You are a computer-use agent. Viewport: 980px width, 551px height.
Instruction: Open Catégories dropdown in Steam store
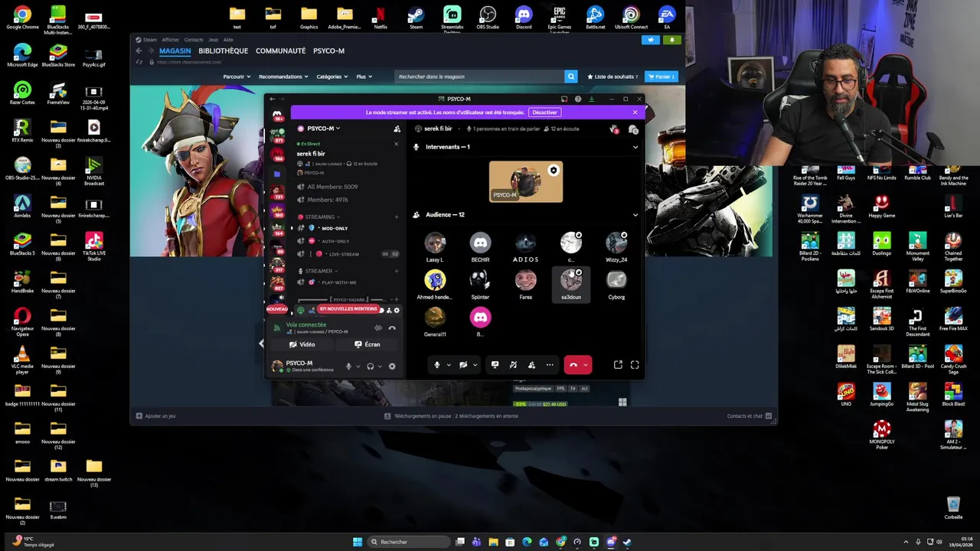click(x=332, y=77)
